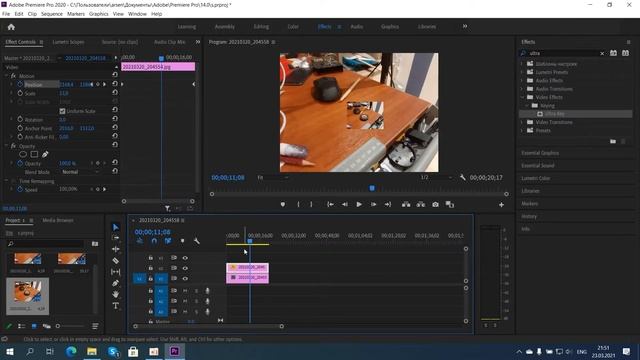Toggle lock on the top video track
640x360 pixels.
pos(151,258)
